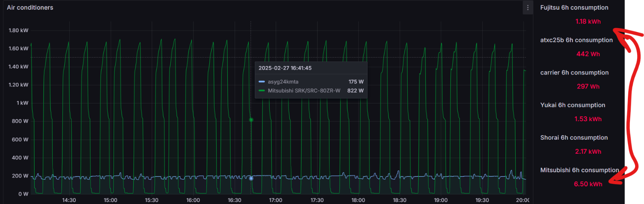Viewport: 644px width, 204px height.
Task: Click the Air conditioners panel title
Action: click(x=30, y=8)
